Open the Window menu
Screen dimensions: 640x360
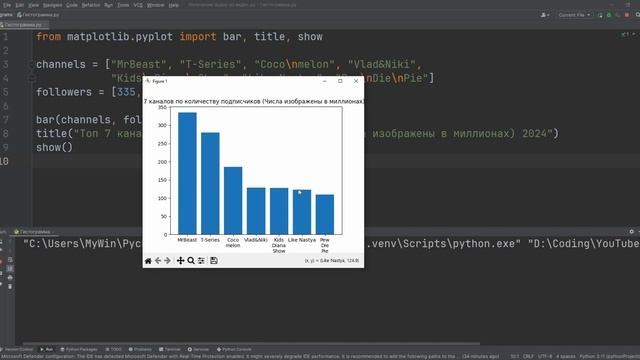point(155,5)
